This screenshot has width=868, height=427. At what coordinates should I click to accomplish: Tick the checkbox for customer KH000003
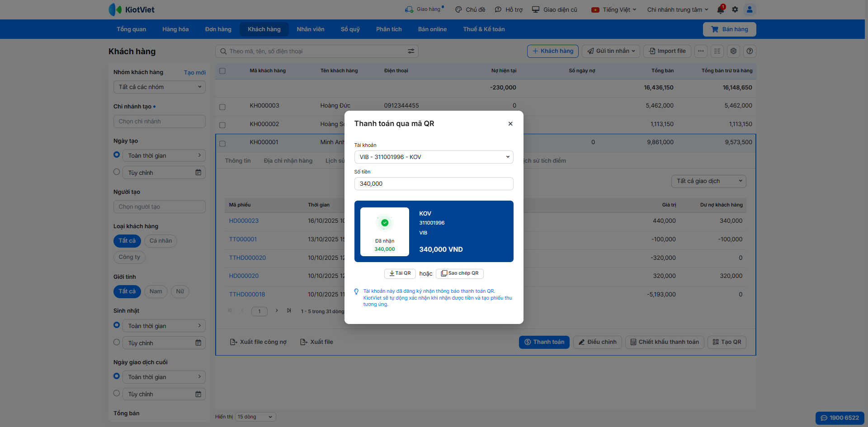point(222,107)
